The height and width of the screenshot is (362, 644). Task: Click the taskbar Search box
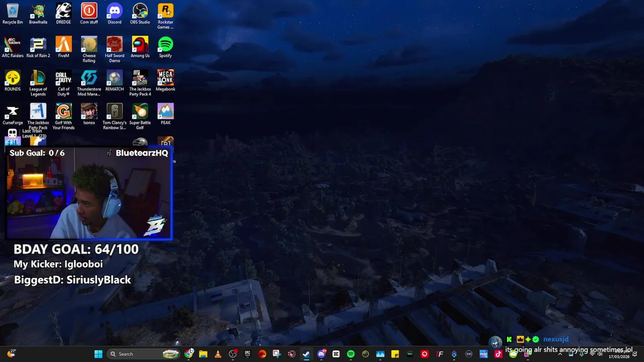pyautogui.click(x=144, y=354)
